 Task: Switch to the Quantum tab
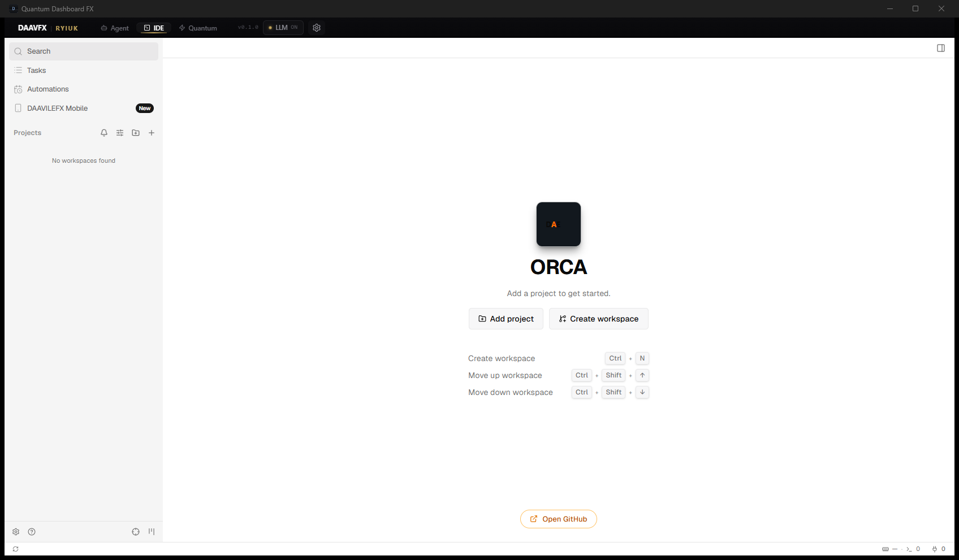pyautogui.click(x=198, y=28)
